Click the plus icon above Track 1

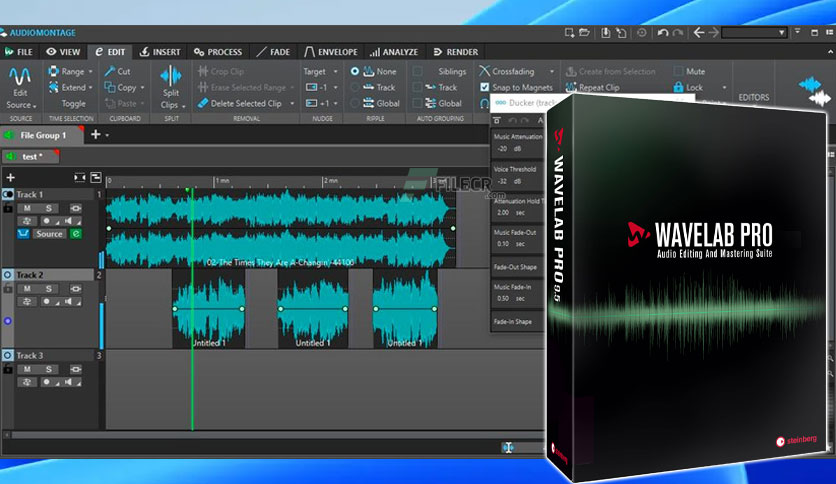[x=10, y=178]
